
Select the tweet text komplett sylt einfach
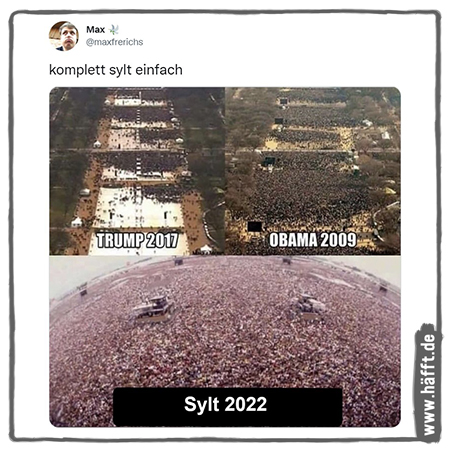click(x=116, y=70)
